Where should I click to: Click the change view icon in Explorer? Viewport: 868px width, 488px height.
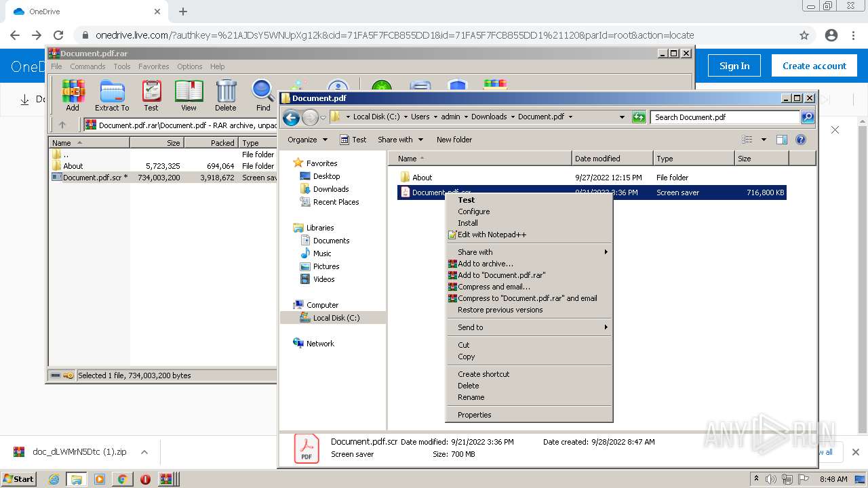tap(747, 140)
